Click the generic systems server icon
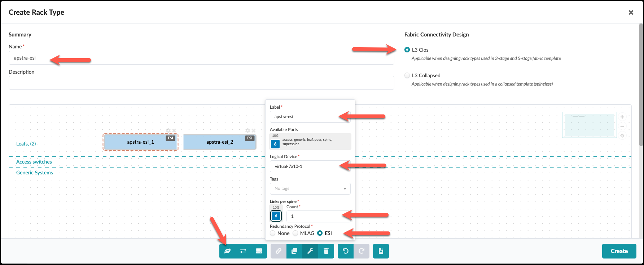 click(x=259, y=251)
